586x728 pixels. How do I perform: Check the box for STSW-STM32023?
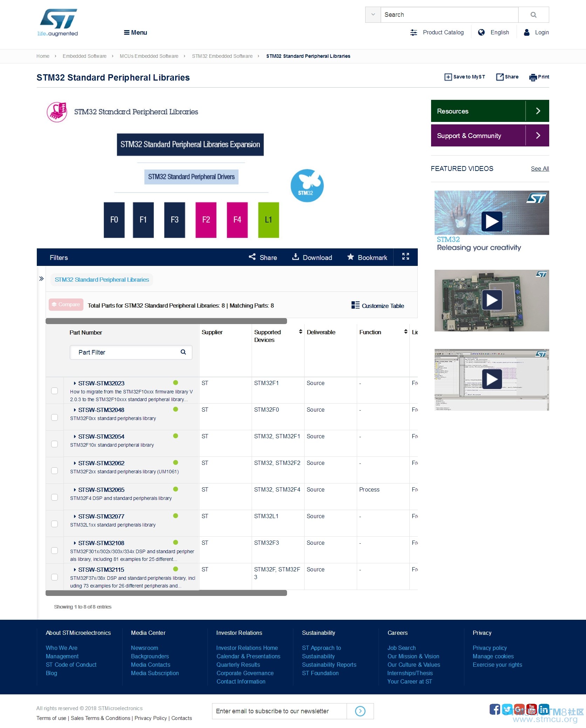55,391
